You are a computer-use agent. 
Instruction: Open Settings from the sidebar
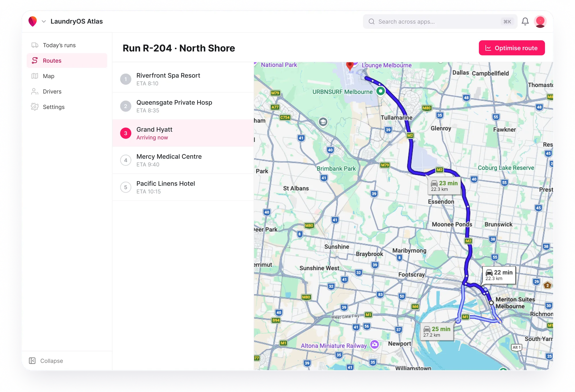coord(67,107)
